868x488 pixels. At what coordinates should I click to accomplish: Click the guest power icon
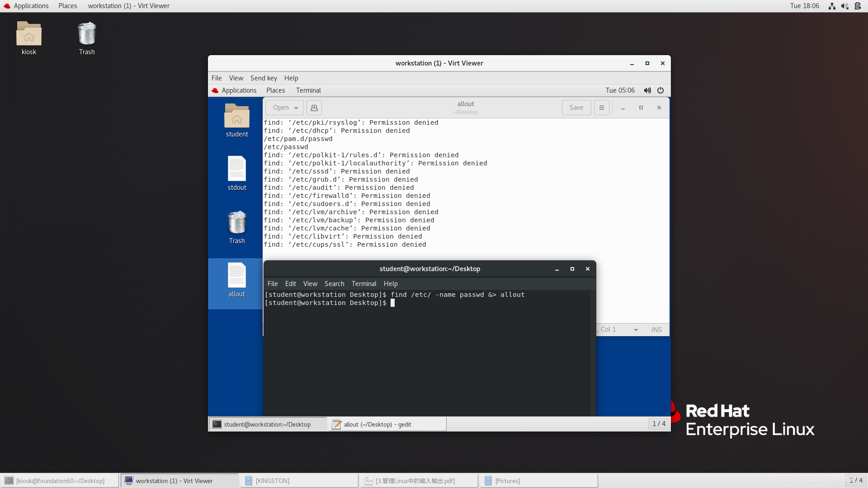[660, 90]
